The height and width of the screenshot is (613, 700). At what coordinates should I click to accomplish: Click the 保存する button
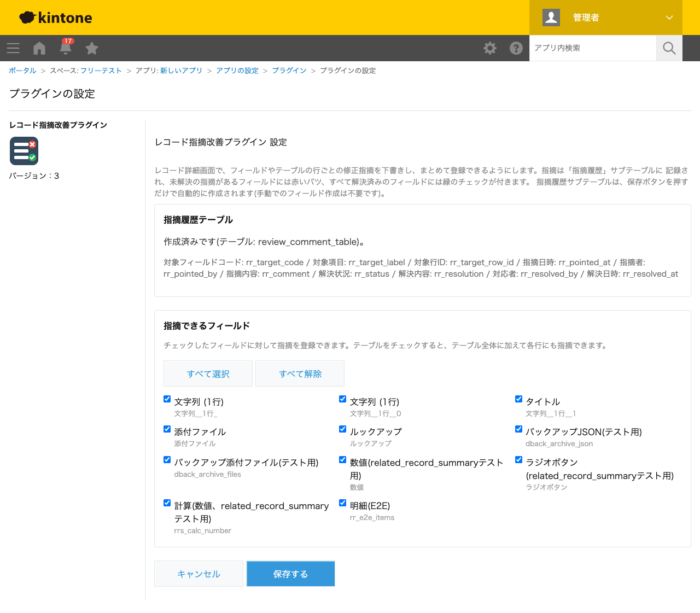click(x=290, y=574)
